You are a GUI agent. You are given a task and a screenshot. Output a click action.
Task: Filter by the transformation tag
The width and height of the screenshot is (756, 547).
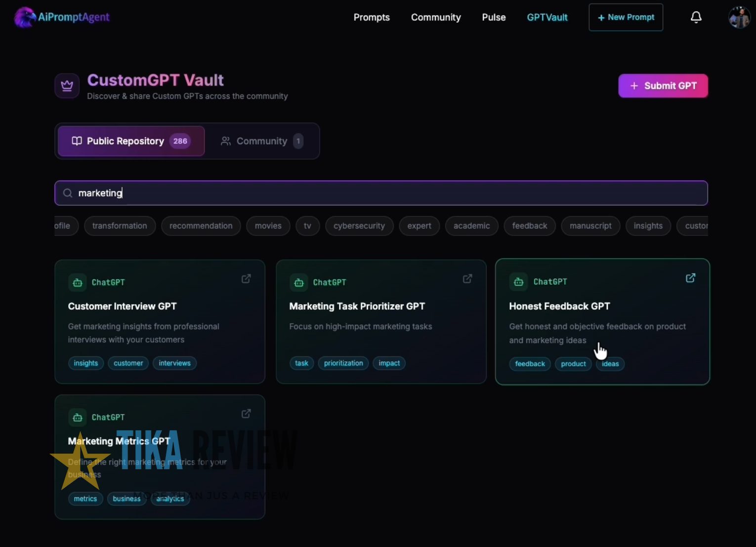point(120,226)
